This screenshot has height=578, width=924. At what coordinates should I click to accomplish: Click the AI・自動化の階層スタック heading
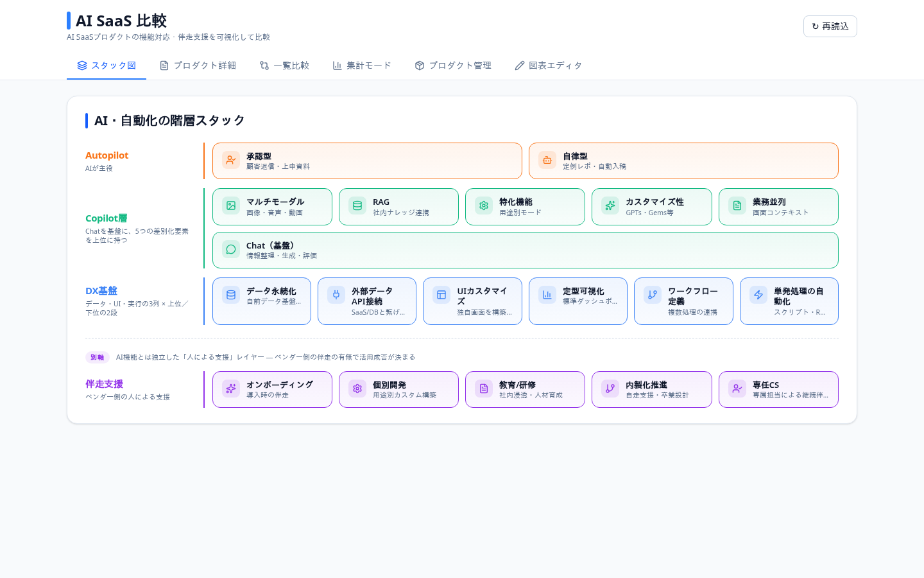(x=169, y=121)
